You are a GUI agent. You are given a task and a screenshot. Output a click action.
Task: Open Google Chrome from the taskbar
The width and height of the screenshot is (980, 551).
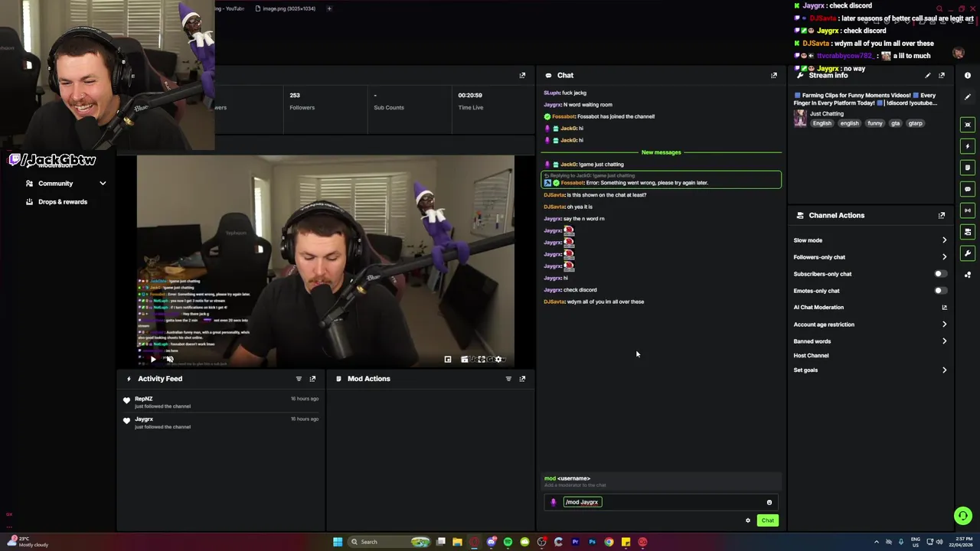coord(609,542)
